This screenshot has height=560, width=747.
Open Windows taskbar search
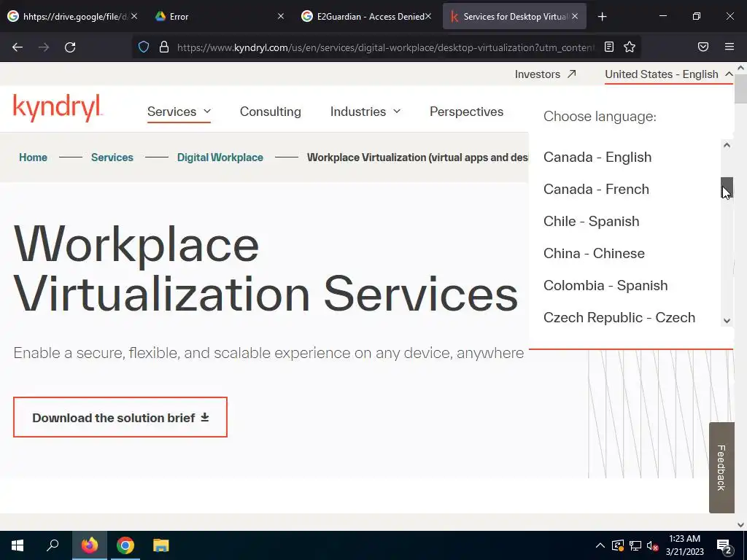click(53, 545)
